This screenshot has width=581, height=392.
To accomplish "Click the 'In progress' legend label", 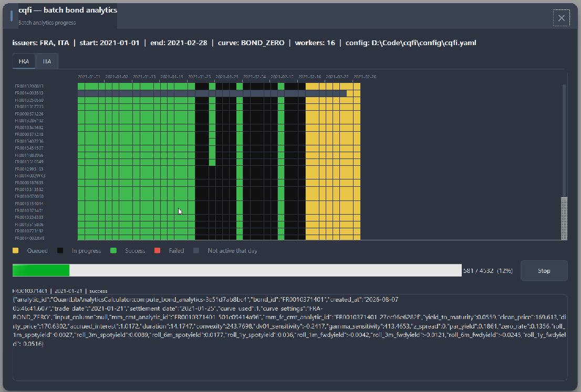I will (x=86, y=251).
